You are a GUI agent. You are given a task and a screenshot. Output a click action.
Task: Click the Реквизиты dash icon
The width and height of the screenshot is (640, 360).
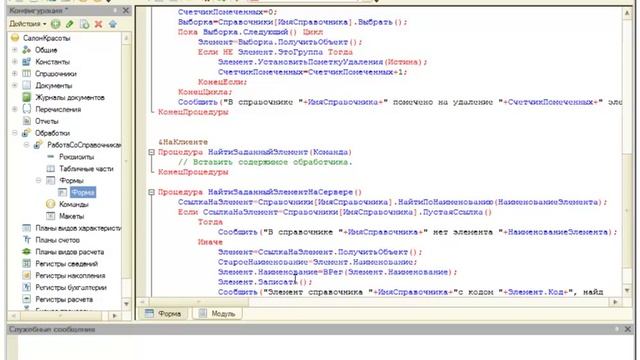click(51, 156)
